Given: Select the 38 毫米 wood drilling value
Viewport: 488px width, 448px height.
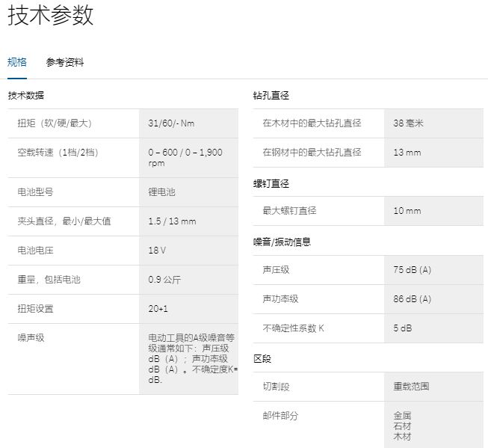Looking at the screenshot, I should point(408,123).
